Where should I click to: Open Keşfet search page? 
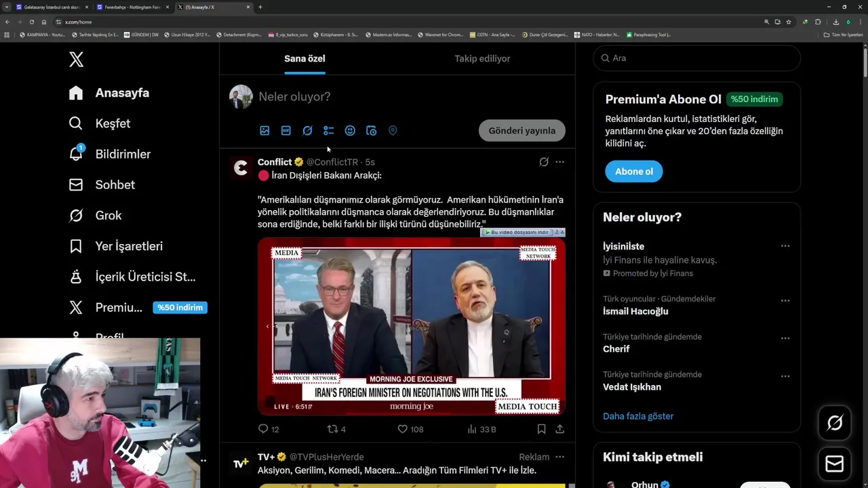click(x=99, y=123)
